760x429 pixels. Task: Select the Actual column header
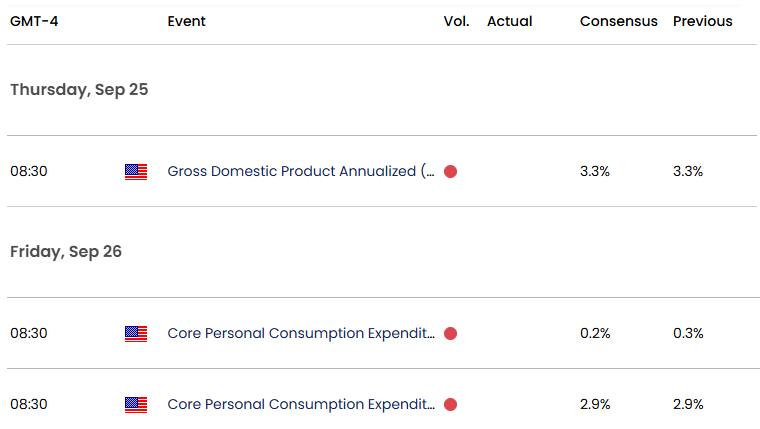pyautogui.click(x=510, y=21)
